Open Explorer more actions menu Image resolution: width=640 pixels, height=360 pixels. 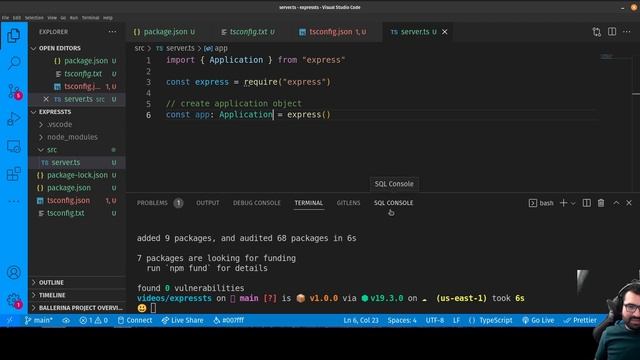tap(112, 31)
